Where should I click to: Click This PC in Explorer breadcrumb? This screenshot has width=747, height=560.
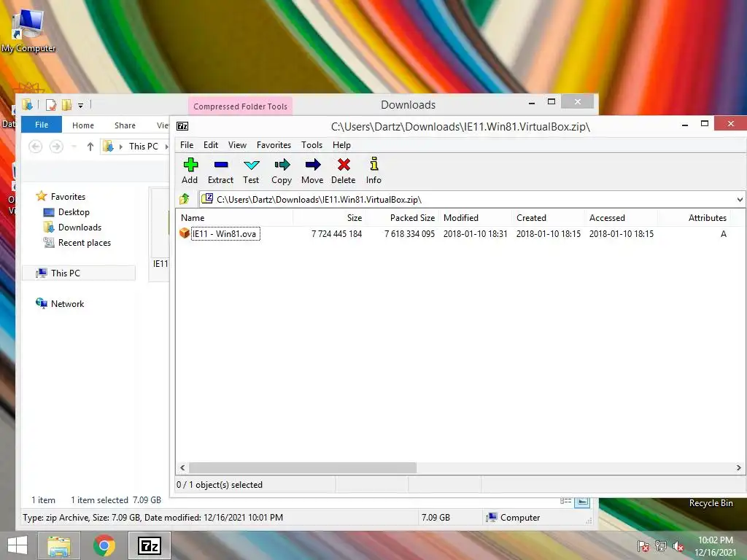point(144,147)
